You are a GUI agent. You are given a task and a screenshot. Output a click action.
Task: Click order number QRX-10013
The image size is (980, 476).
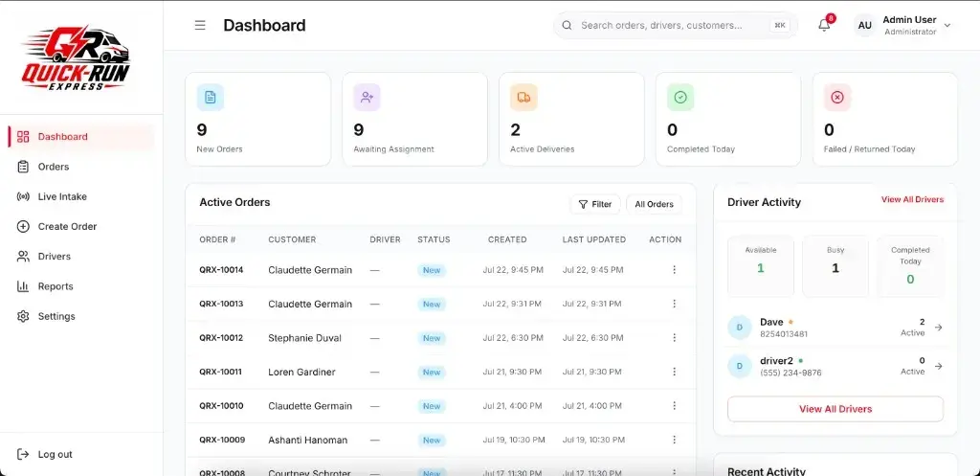click(221, 304)
